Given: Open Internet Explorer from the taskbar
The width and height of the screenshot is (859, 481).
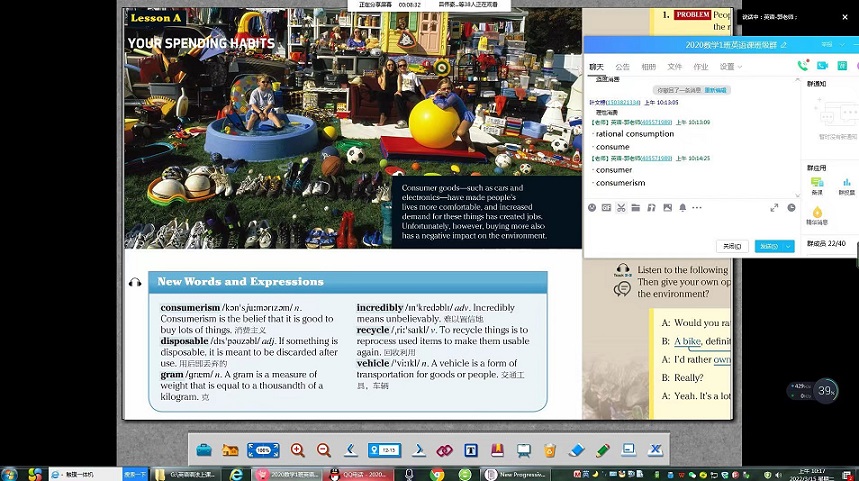Looking at the screenshot, I should coord(236,474).
